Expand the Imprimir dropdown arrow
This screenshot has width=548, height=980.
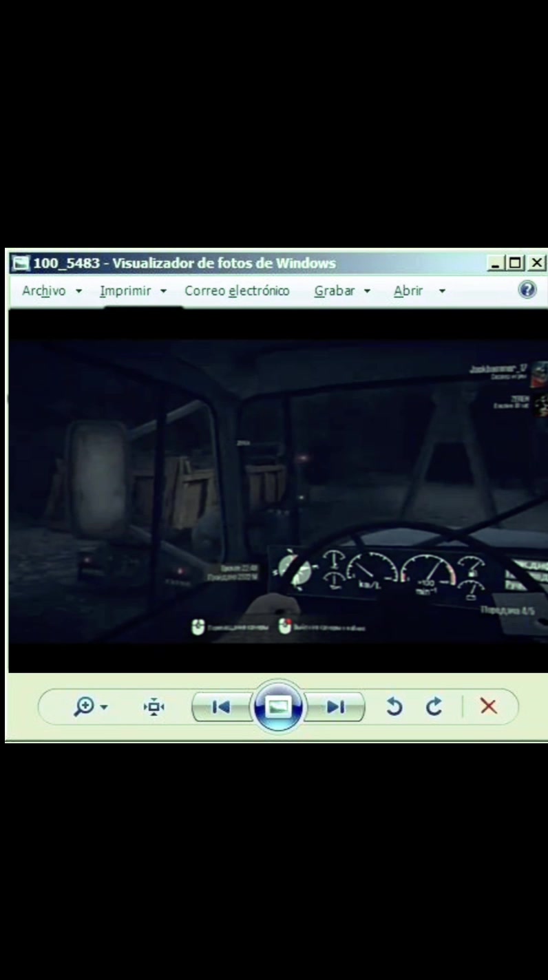pyautogui.click(x=163, y=291)
